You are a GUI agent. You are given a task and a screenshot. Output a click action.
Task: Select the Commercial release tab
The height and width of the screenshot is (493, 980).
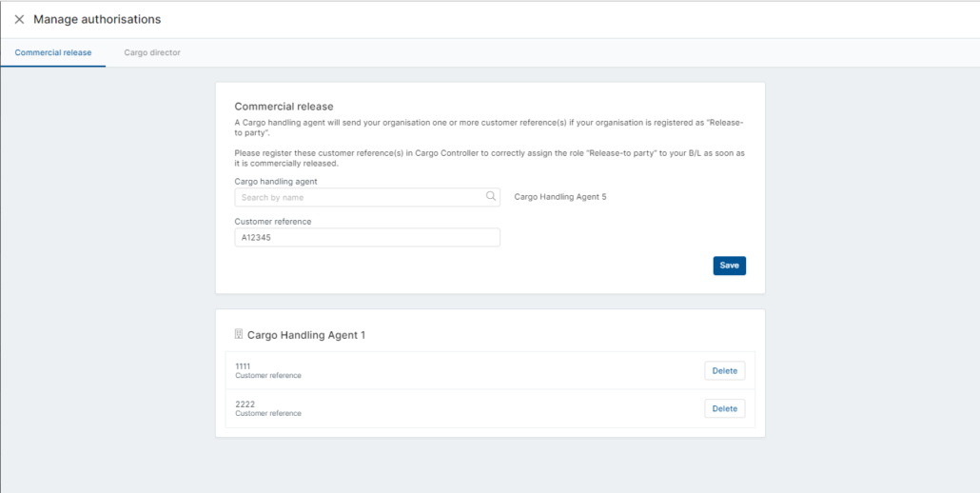(x=53, y=53)
